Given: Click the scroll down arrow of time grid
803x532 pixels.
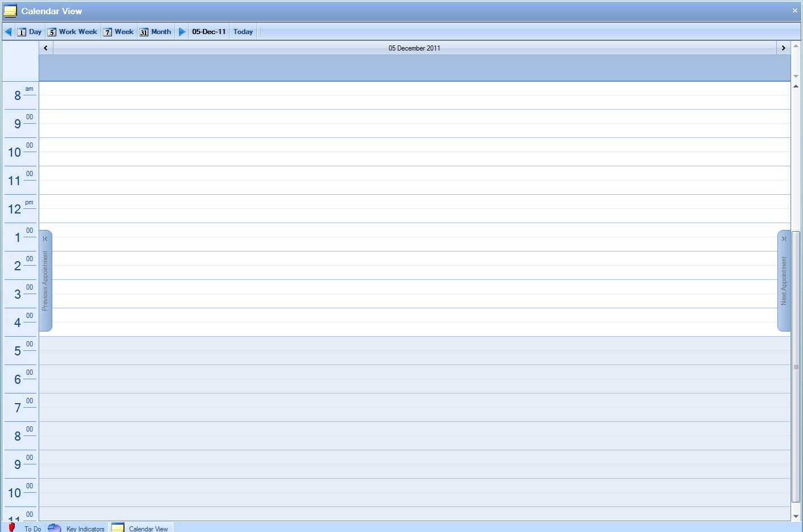Looking at the screenshot, I should 796,516.
